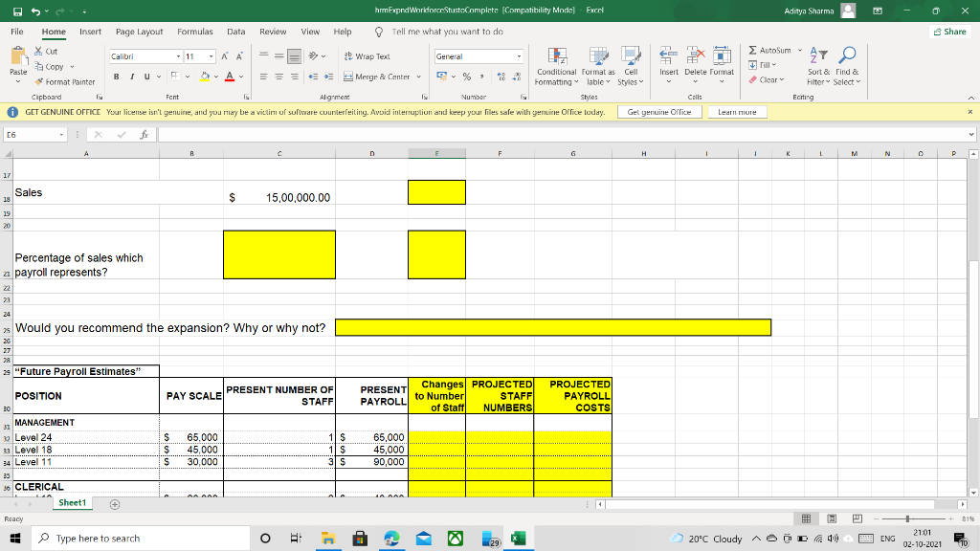This screenshot has width=980, height=551.
Task: Open Format as Table gallery
Action: (x=598, y=66)
